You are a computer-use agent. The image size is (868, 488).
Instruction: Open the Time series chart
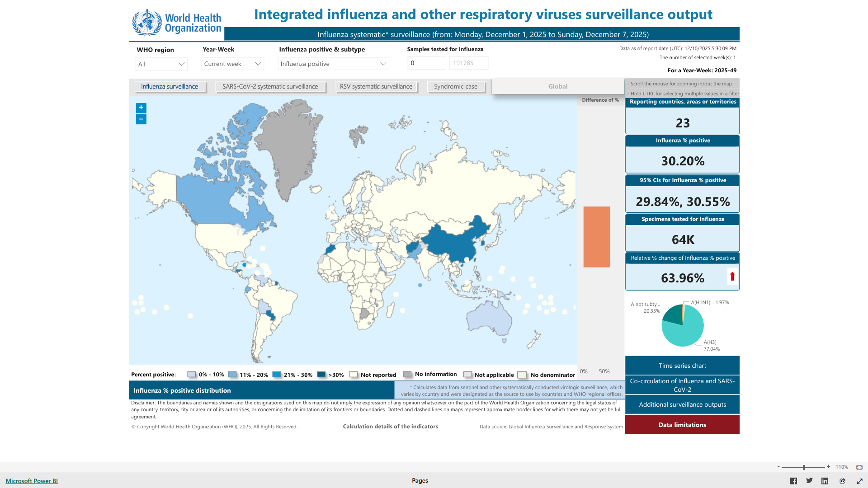(682, 366)
